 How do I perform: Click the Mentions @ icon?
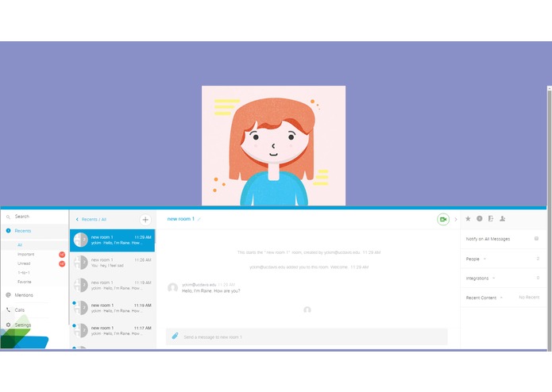tap(8, 295)
